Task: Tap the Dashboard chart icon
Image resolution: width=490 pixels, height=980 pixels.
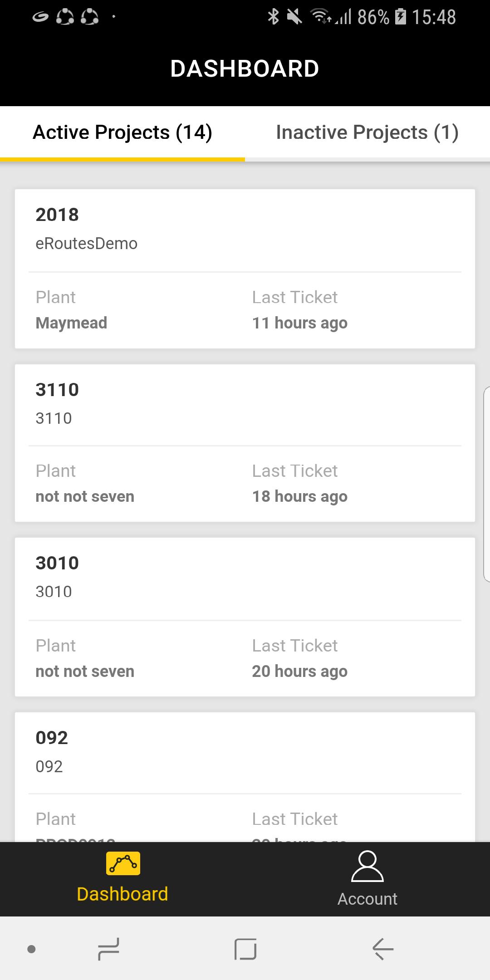Action: tap(123, 863)
